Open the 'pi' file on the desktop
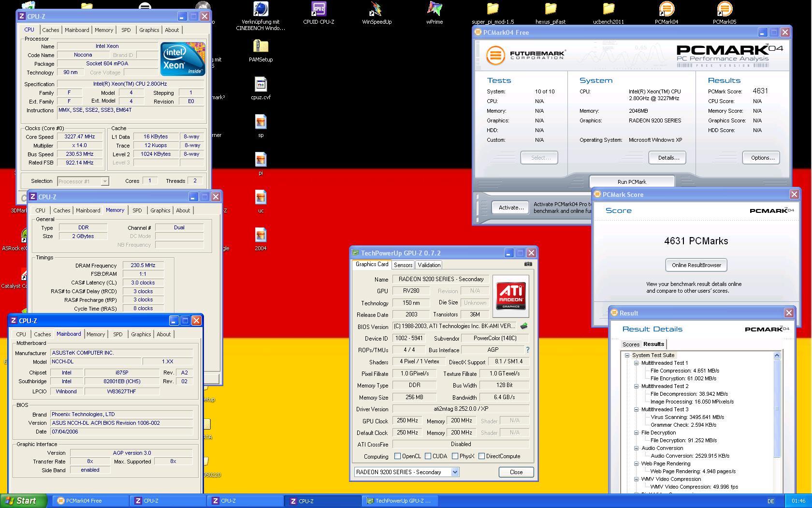Screen dimensions: 812x508 [x=261, y=164]
